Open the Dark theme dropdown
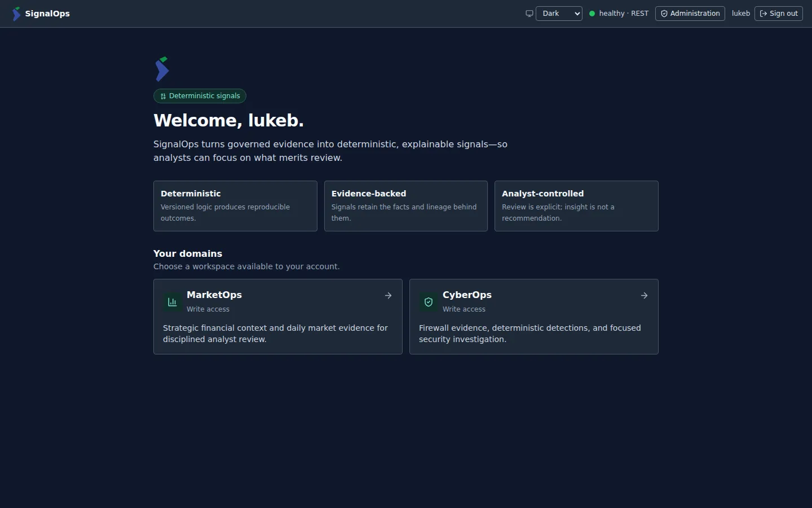The image size is (812, 508). coord(559,14)
